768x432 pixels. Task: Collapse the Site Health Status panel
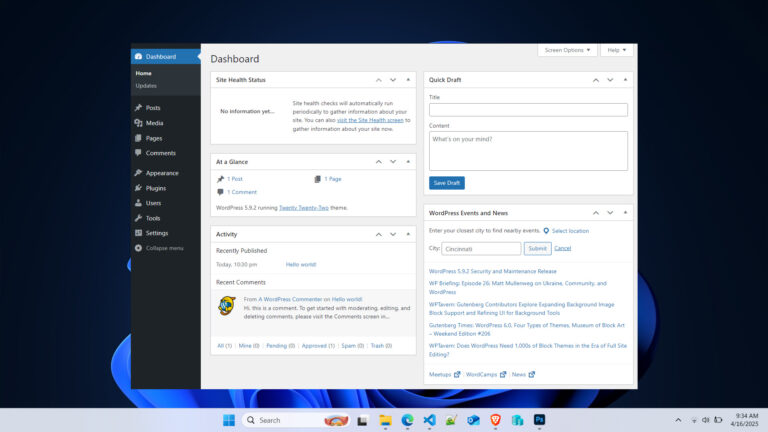coord(408,80)
